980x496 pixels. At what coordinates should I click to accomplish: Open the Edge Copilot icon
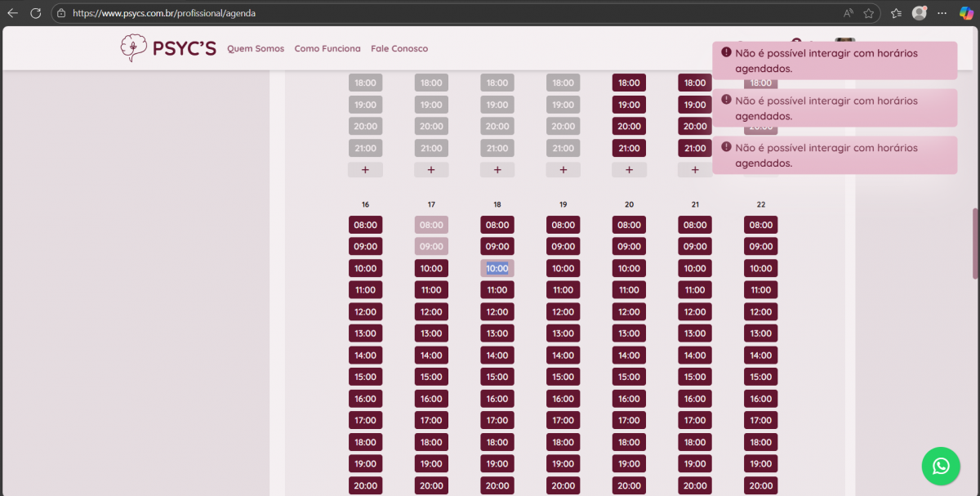966,13
